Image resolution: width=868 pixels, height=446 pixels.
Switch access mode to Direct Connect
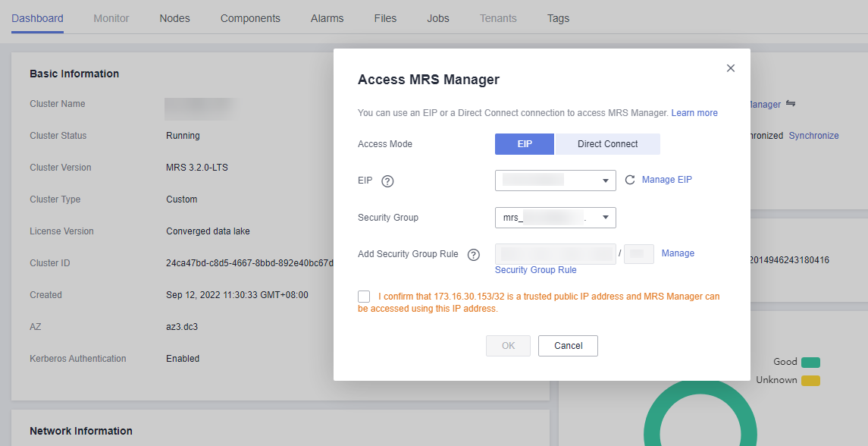coord(607,144)
